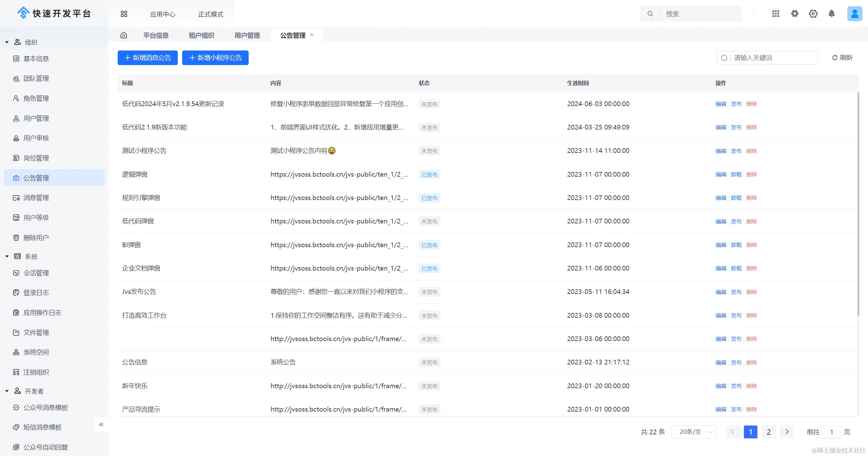Viewport: 868px width, 456px height.
Task: Click the 新增消息公告 button
Action: 148,58
